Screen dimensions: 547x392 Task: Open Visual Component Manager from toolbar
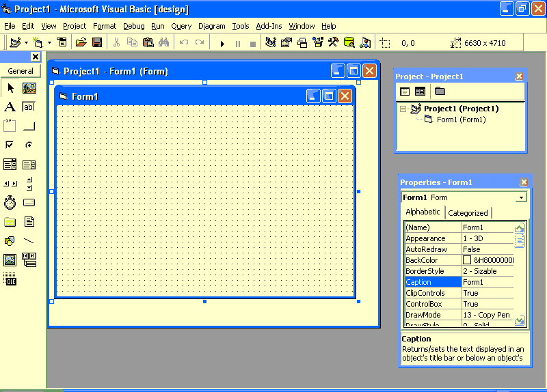coord(365,42)
